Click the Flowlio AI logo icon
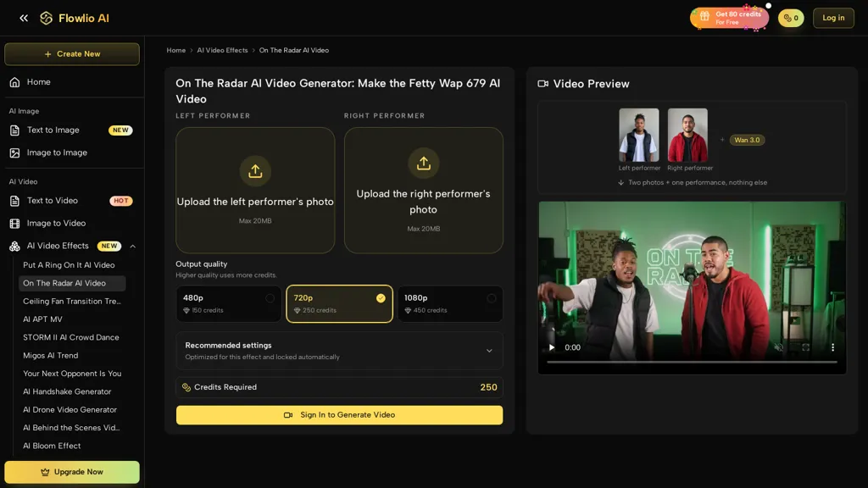Image resolution: width=868 pixels, height=488 pixels. (47, 19)
